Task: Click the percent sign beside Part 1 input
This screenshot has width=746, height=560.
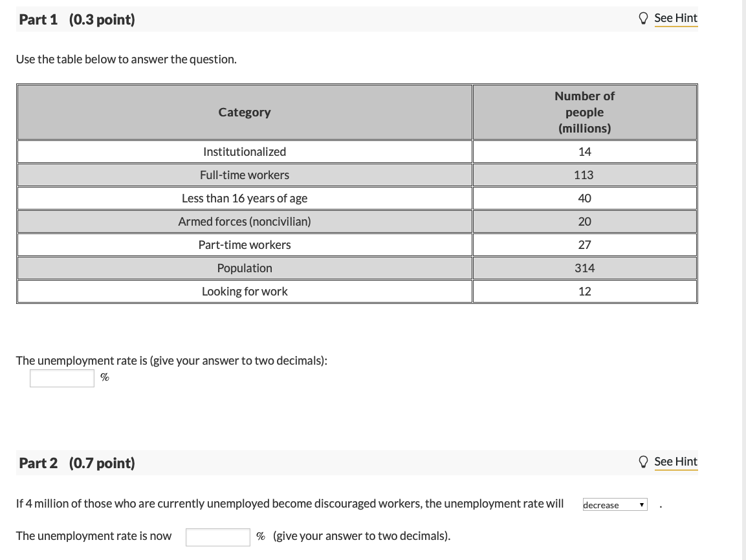Action: (x=104, y=377)
